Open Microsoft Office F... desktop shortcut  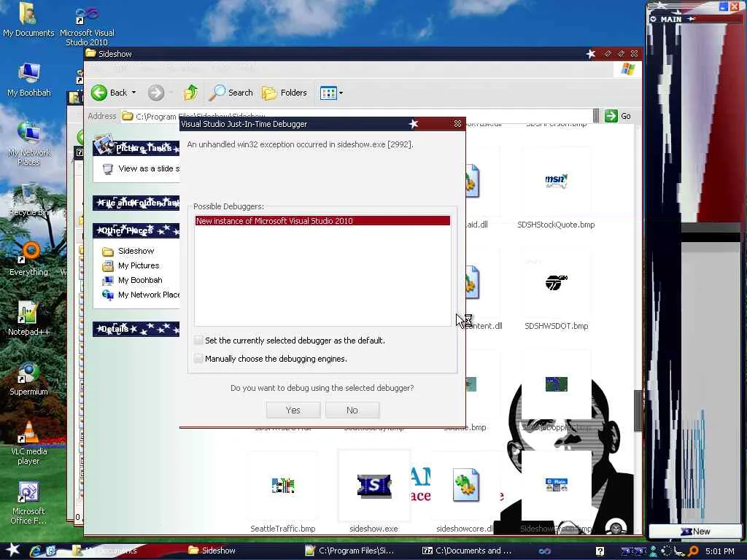(x=28, y=503)
